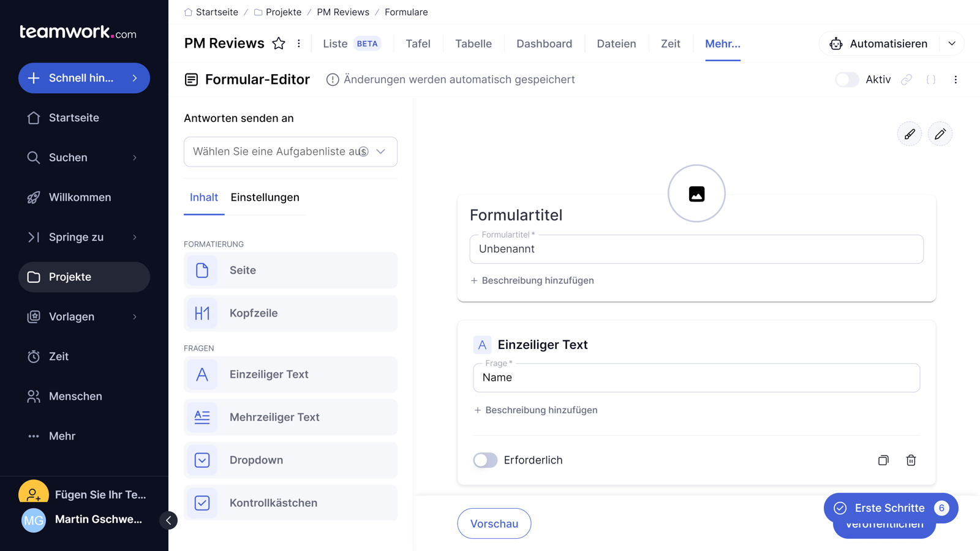Open the Dashboard tab
Image resolution: width=980 pixels, height=551 pixels.
click(544, 43)
